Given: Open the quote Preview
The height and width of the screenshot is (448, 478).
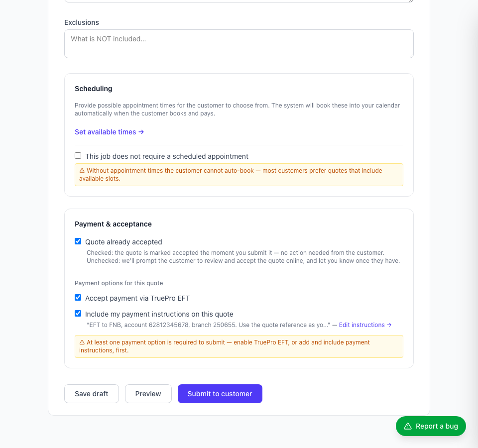Looking at the screenshot, I should tap(148, 394).
